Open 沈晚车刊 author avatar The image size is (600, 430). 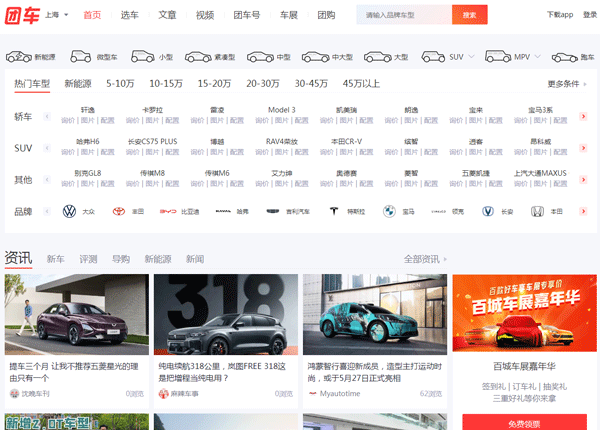coord(14,394)
